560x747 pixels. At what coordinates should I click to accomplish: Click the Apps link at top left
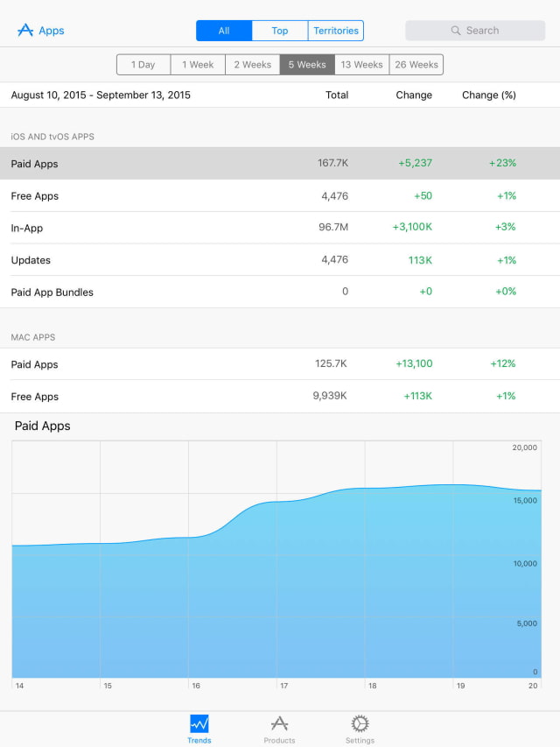tap(52, 31)
